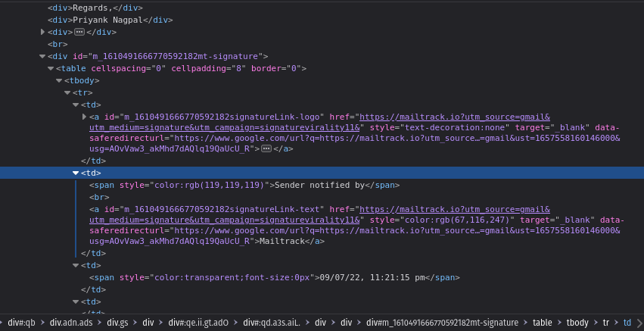Click the m_1610491666770592182mt-signature id value
This screenshot has height=331, width=644.
(x=175, y=56)
